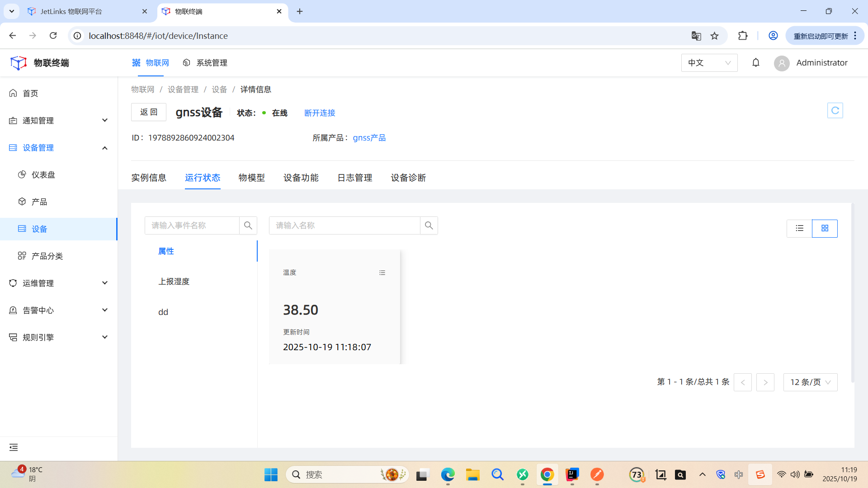Click the 断开连接 link

pyautogui.click(x=320, y=113)
